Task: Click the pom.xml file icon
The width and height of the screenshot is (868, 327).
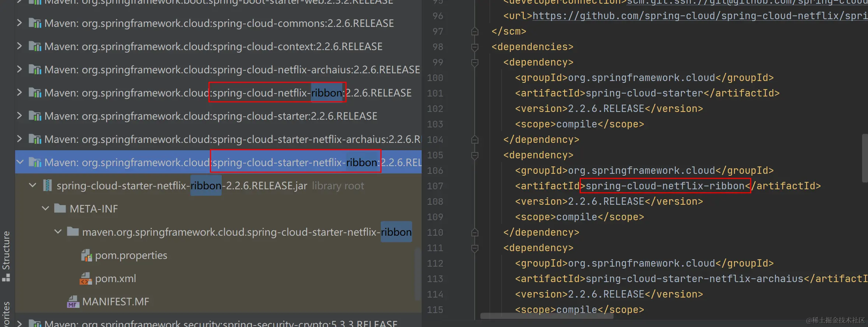Action: coord(86,278)
